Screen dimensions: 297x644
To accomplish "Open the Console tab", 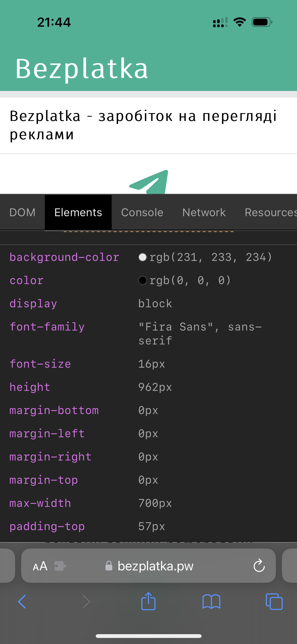I will (142, 212).
